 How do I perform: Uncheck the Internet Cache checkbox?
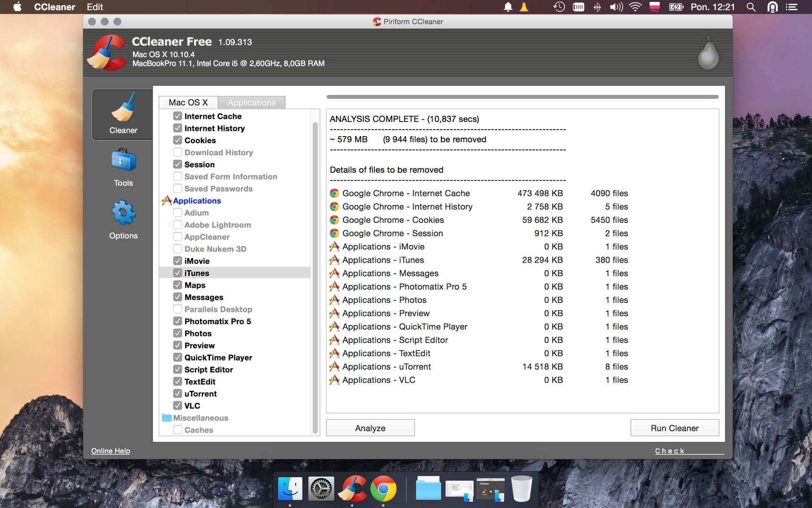178,116
